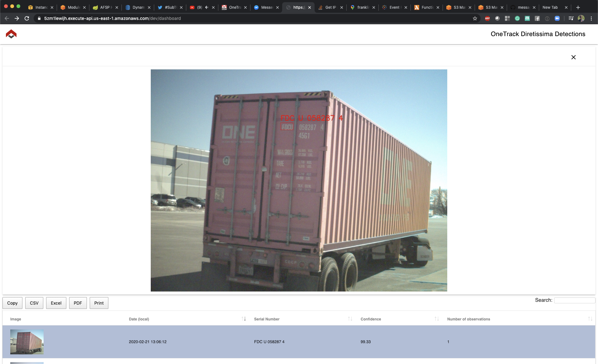Export table as CSV

34,303
